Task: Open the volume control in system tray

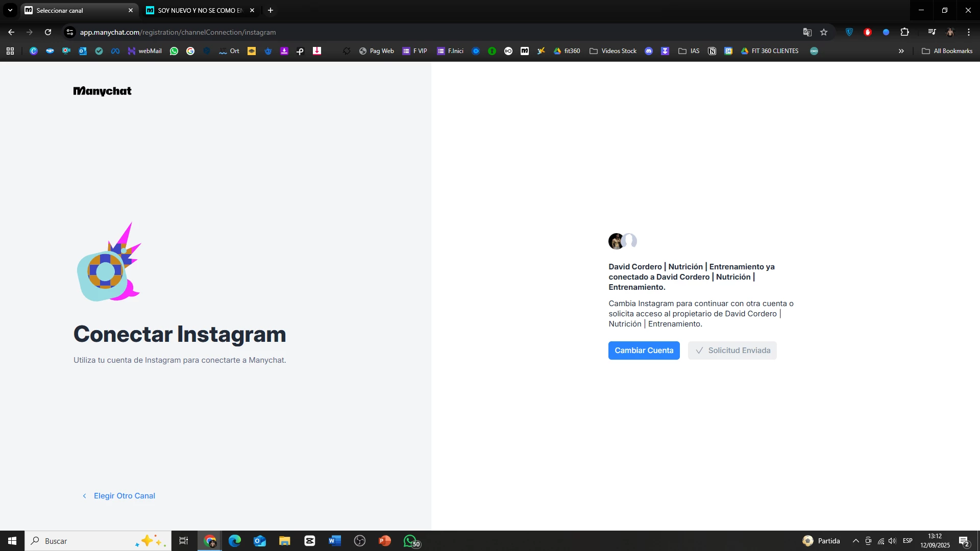Action: click(x=892, y=541)
